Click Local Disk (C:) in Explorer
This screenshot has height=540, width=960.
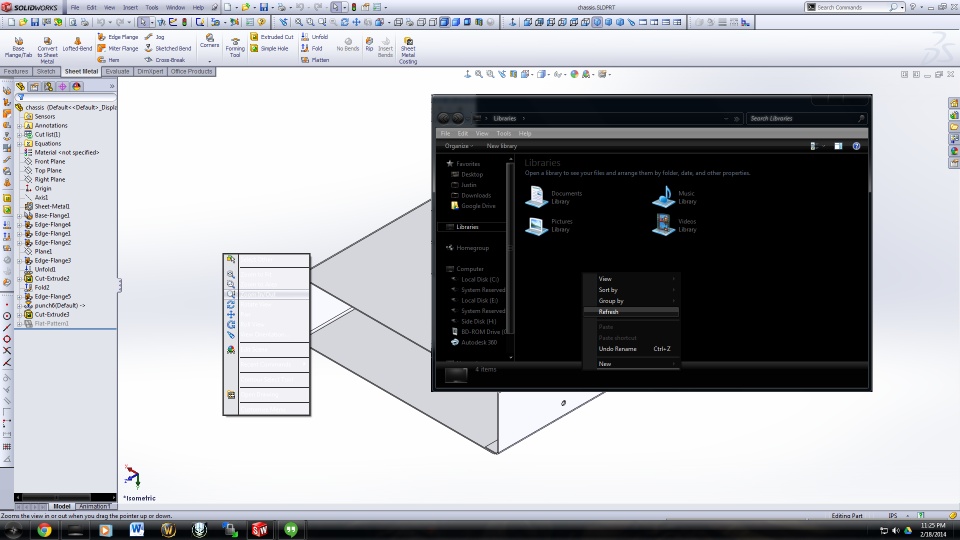479,279
